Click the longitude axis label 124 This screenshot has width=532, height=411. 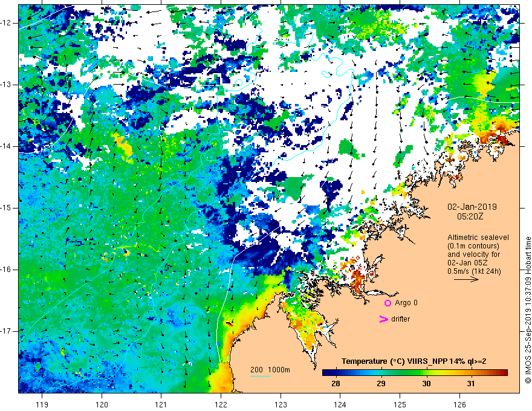pos(340,404)
